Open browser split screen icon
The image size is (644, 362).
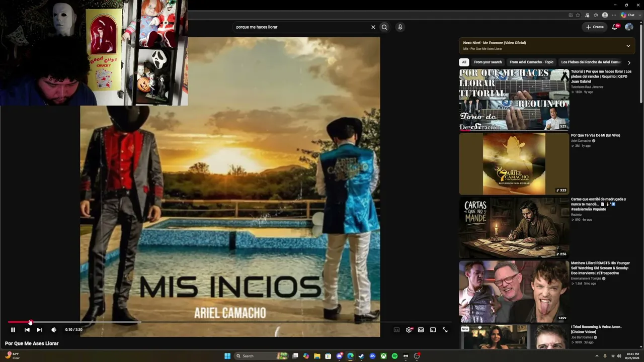(x=570, y=15)
